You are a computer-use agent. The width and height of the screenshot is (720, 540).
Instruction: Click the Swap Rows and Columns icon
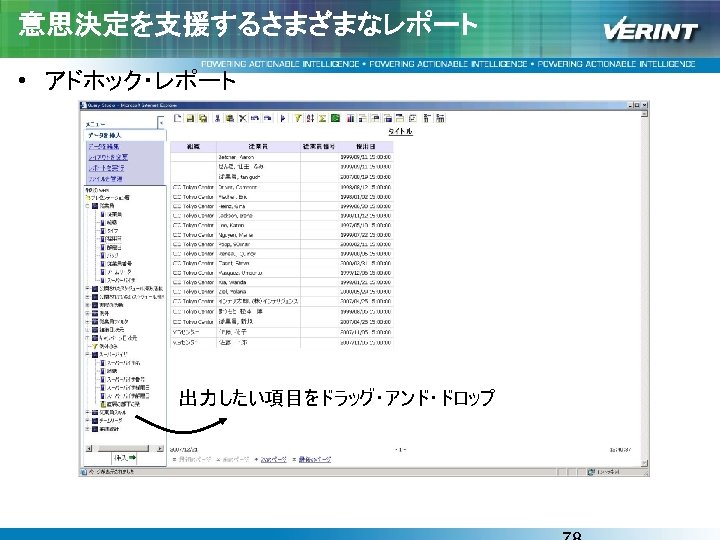coord(412,118)
